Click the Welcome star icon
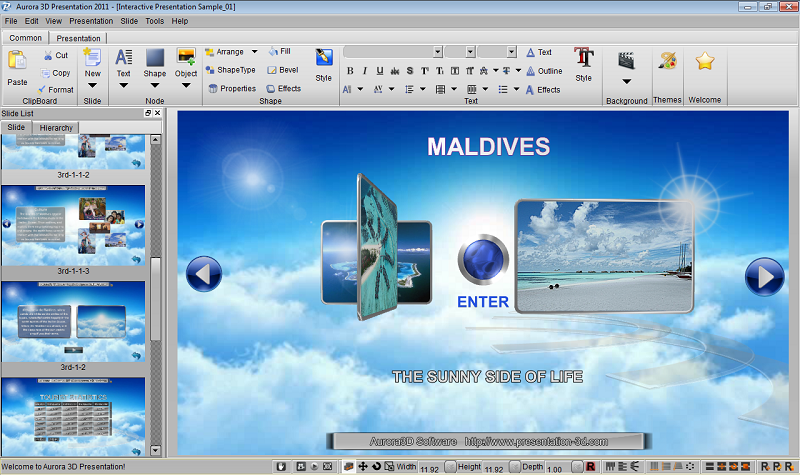Image resolution: width=800 pixels, height=475 pixels. click(x=705, y=61)
